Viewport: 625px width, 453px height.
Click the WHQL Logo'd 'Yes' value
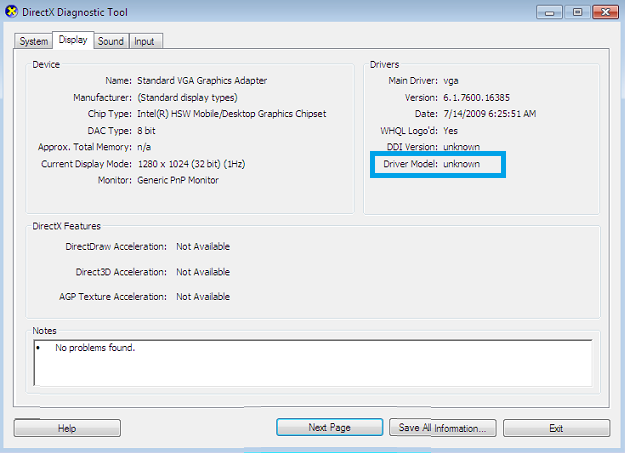tap(450, 131)
